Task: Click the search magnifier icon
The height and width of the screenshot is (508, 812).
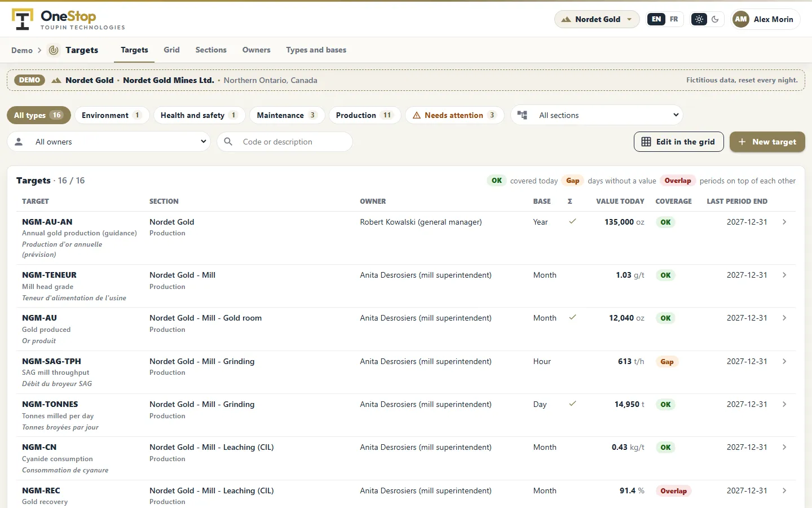Action: point(228,142)
